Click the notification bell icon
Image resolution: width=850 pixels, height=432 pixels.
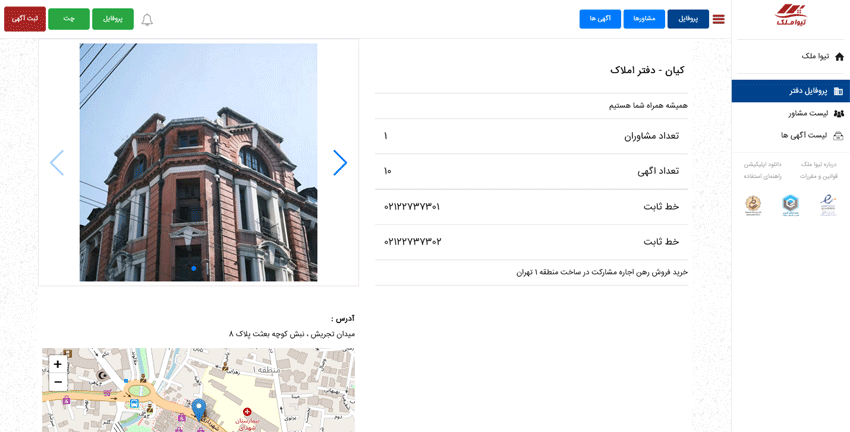tap(147, 20)
